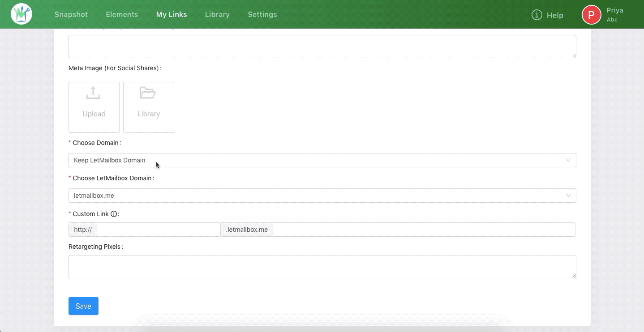The height and width of the screenshot is (332, 644).
Task: Click the 'Retargeting Pixels' label
Action: click(x=96, y=247)
